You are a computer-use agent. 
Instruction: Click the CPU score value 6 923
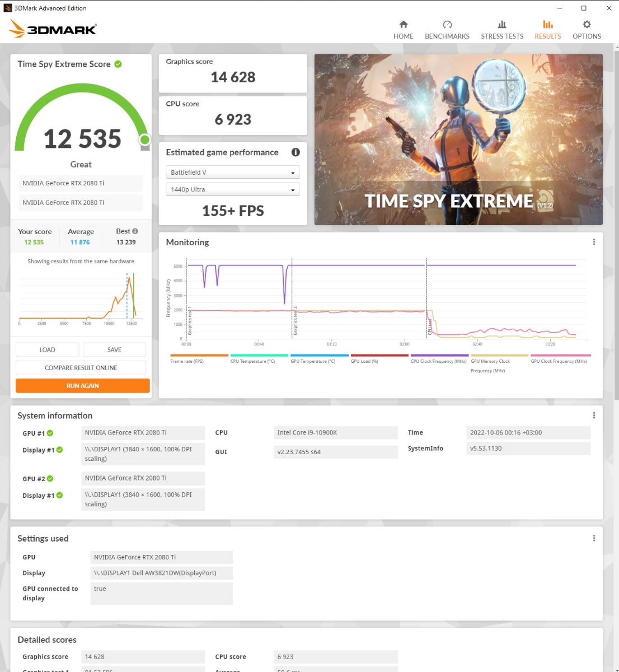[x=233, y=119]
